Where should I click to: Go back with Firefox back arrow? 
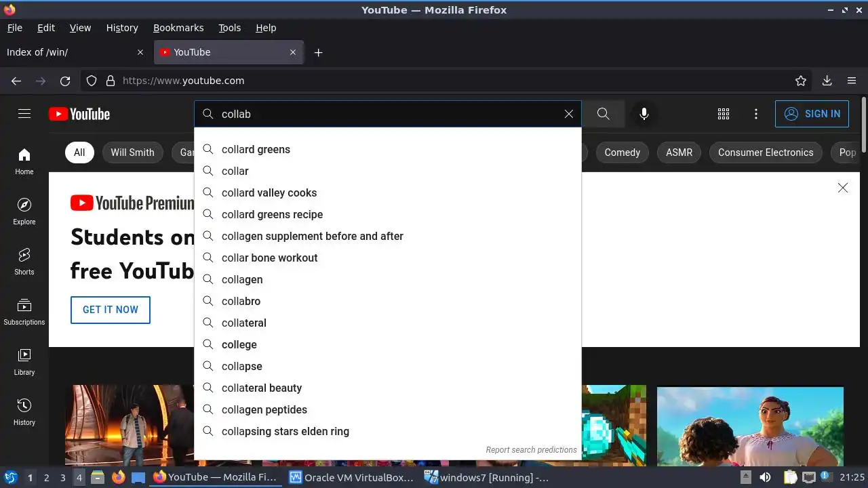pyautogui.click(x=16, y=81)
